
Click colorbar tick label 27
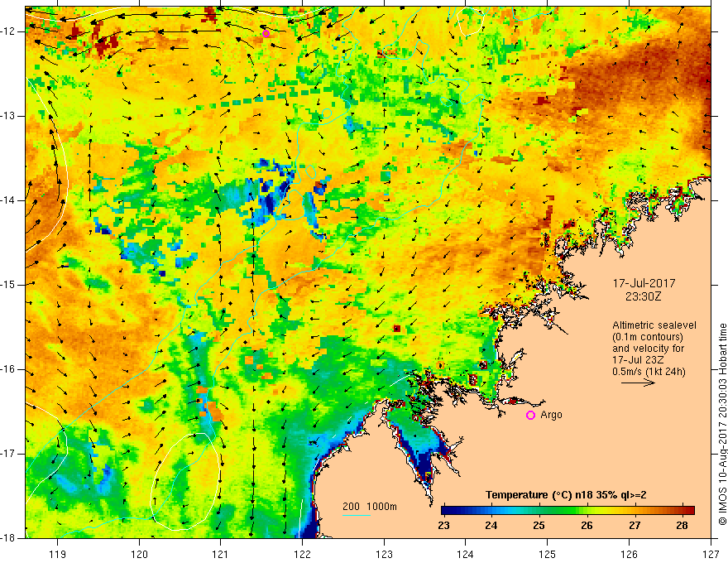(x=635, y=526)
